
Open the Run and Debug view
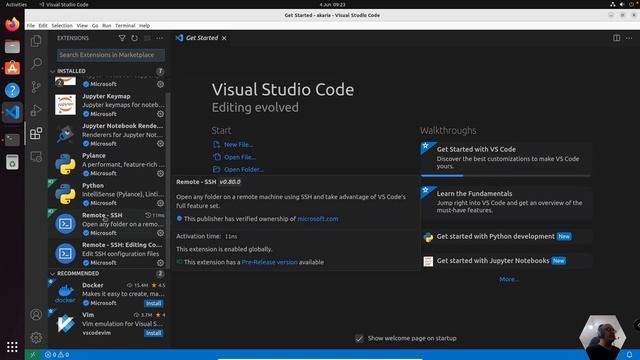[36, 110]
